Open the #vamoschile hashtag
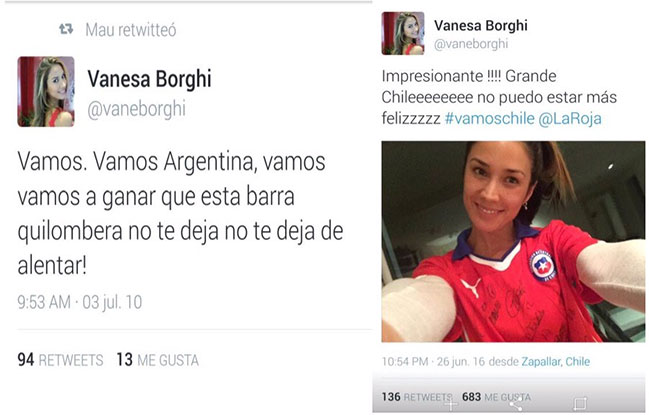 click(x=490, y=119)
